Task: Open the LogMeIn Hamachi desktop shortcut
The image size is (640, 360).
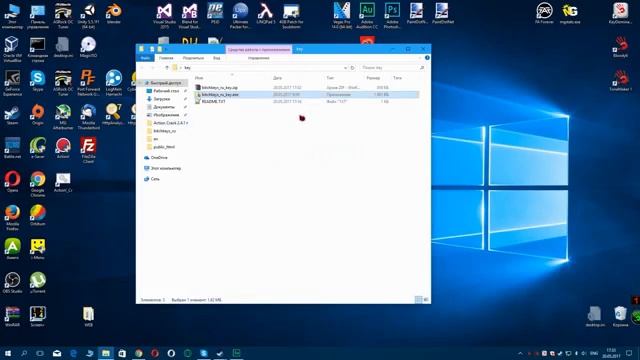Action: click(113, 82)
